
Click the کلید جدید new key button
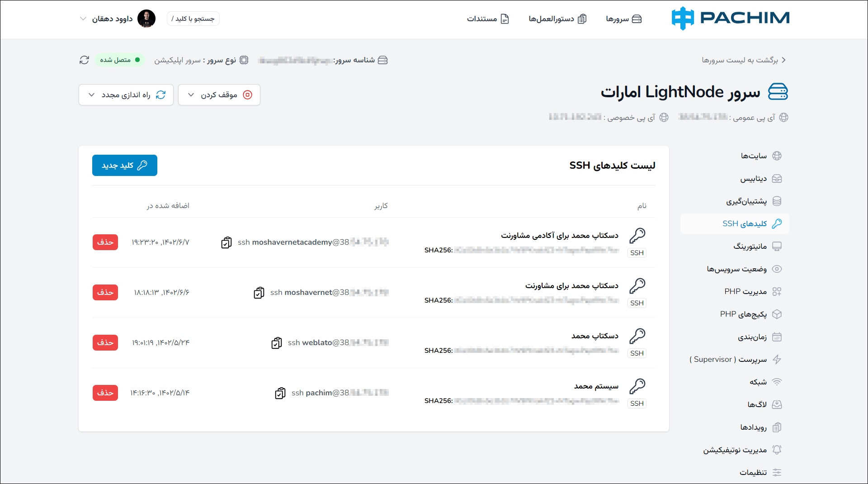click(125, 166)
